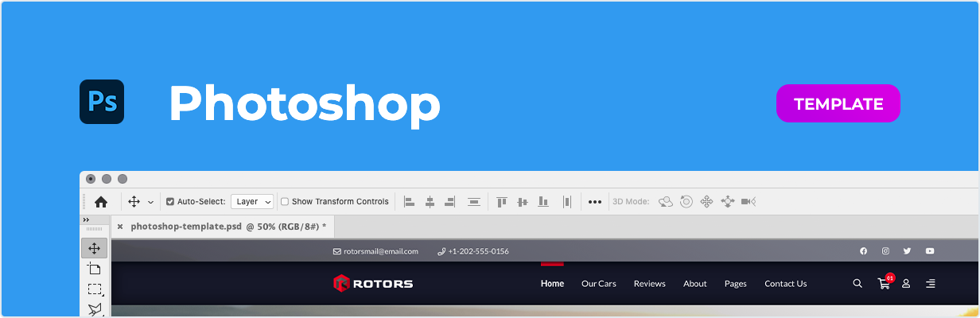This screenshot has width=980, height=318.
Task: Enable Show Transform Controls checkbox
Action: tap(285, 202)
